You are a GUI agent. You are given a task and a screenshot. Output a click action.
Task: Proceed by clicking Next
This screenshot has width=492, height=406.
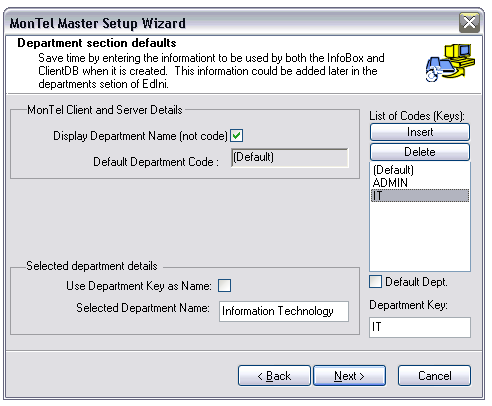pyautogui.click(x=349, y=376)
